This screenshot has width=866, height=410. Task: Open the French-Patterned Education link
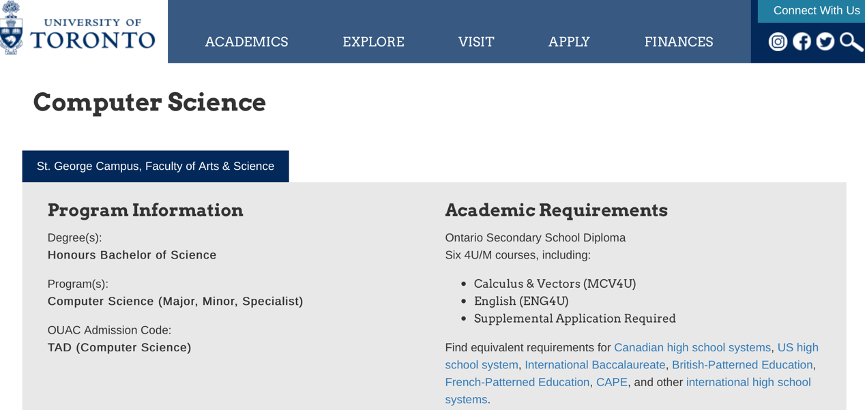pyautogui.click(x=517, y=382)
